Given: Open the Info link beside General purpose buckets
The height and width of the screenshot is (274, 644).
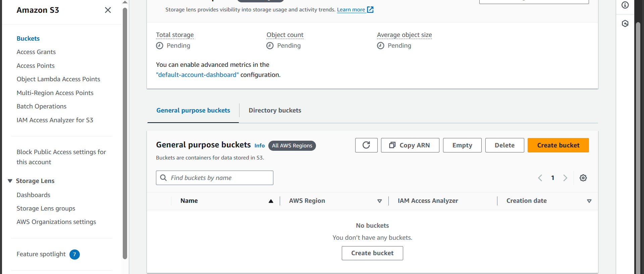Looking at the screenshot, I should click(260, 146).
